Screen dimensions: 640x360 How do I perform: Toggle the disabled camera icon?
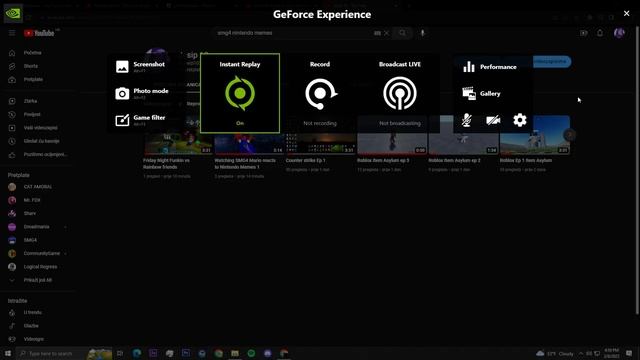(493, 120)
